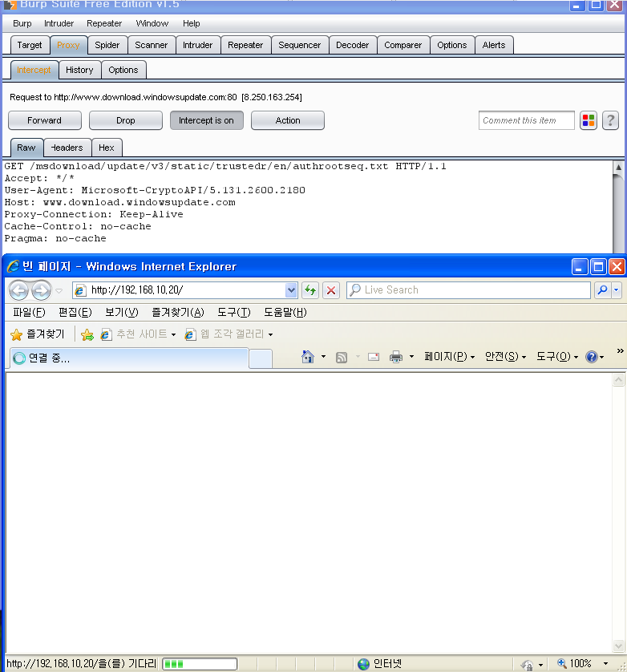Screen dimensions: 627x672
Task: Open Burp help question mark icon
Action: point(610,120)
